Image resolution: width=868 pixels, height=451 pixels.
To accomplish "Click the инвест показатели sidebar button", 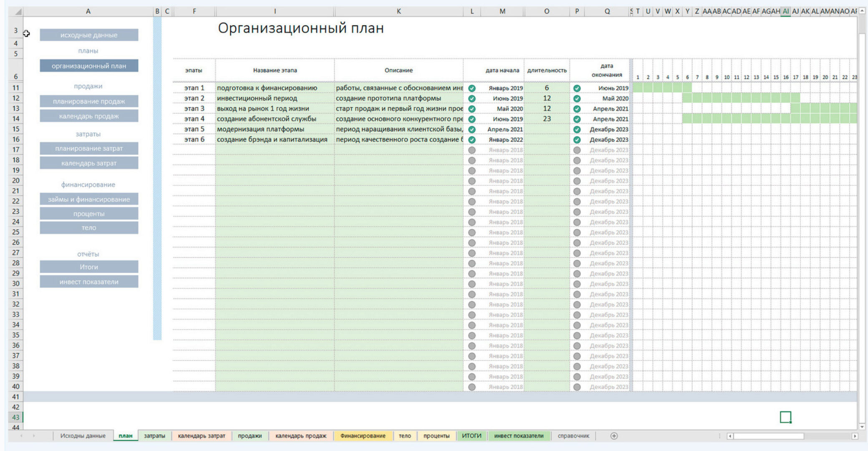I will [x=89, y=282].
